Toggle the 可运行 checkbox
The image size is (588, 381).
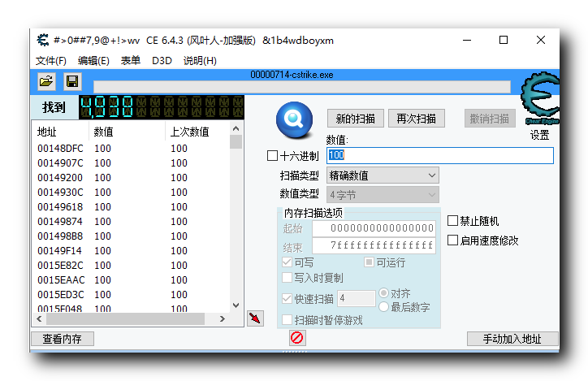pyautogui.click(x=369, y=262)
